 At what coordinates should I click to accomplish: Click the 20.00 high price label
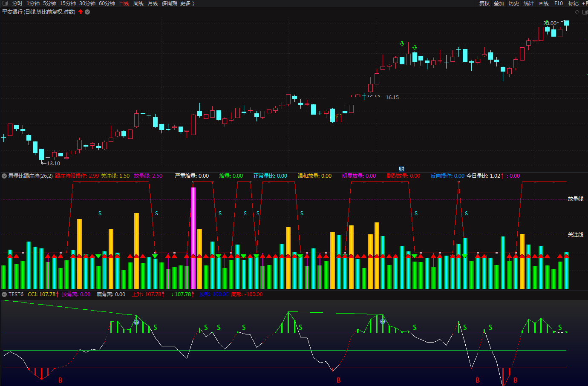coord(550,23)
